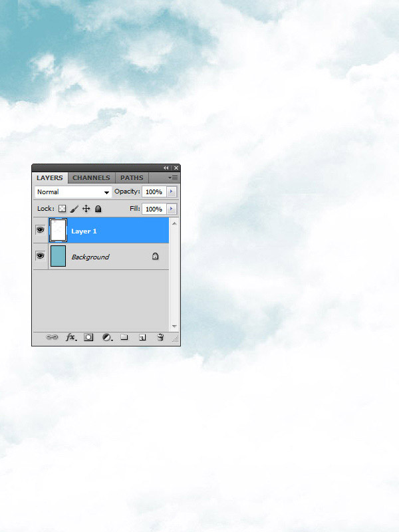Click the create new layer icon
Image resolution: width=399 pixels, height=532 pixels.
(x=142, y=338)
